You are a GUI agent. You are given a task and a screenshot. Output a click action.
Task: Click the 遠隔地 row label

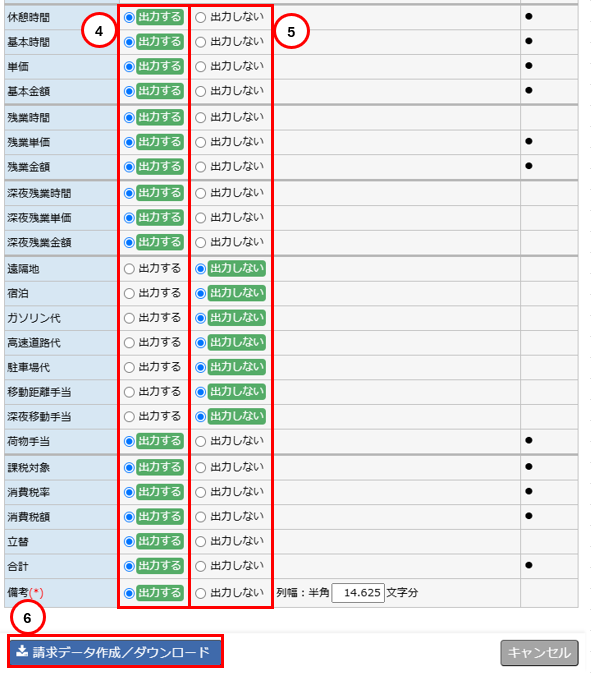[x=23, y=269]
